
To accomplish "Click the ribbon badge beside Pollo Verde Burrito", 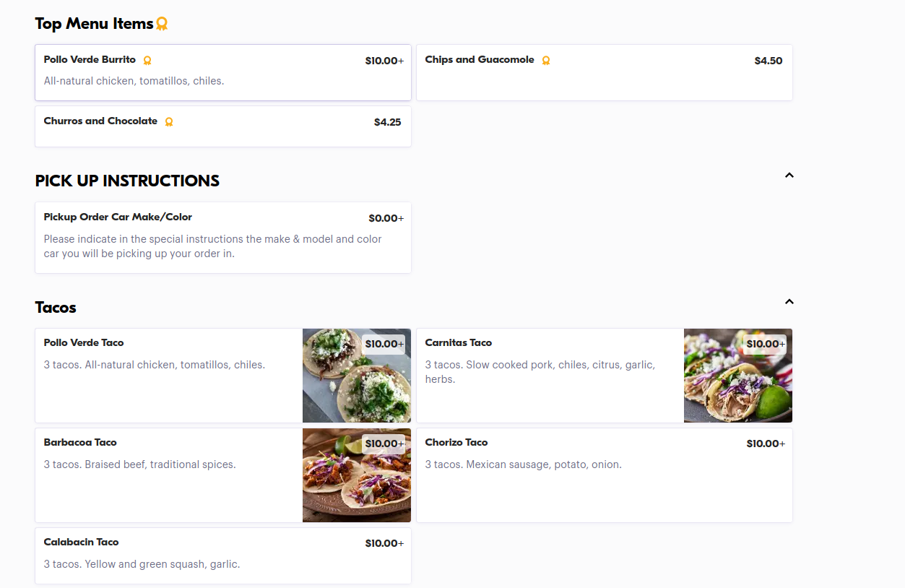I will tap(147, 61).
